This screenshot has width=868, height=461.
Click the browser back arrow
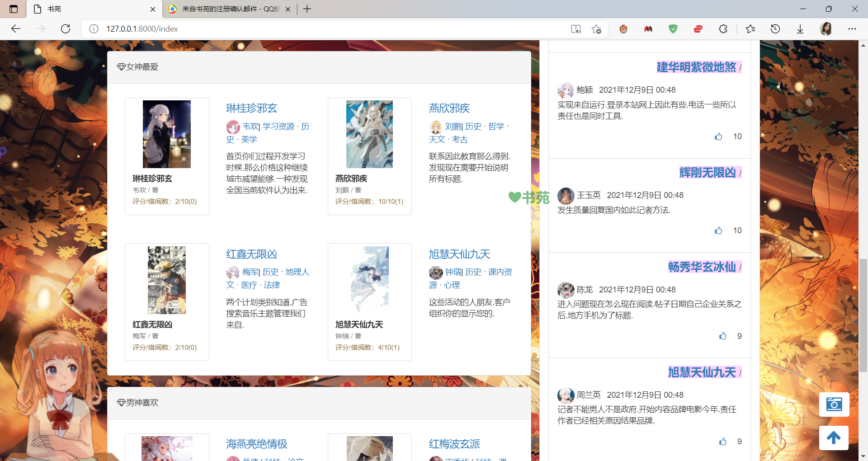click(x=16, y=29)
